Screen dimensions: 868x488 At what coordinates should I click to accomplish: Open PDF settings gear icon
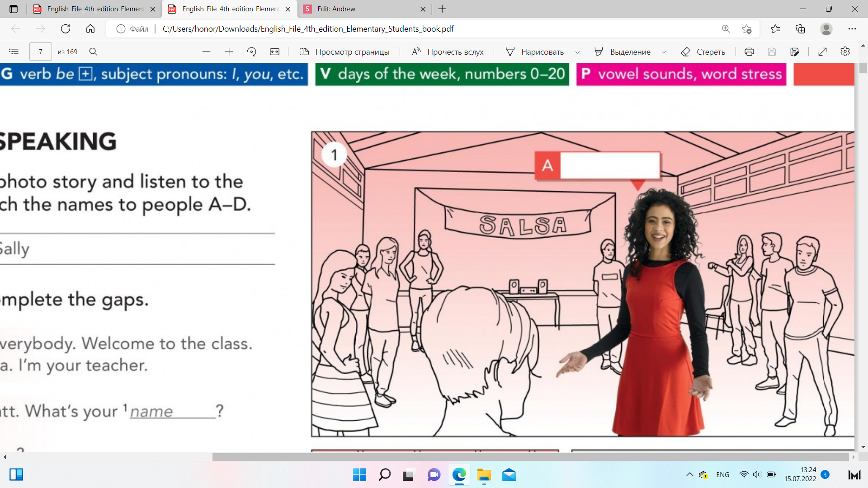tap(845, 52)
